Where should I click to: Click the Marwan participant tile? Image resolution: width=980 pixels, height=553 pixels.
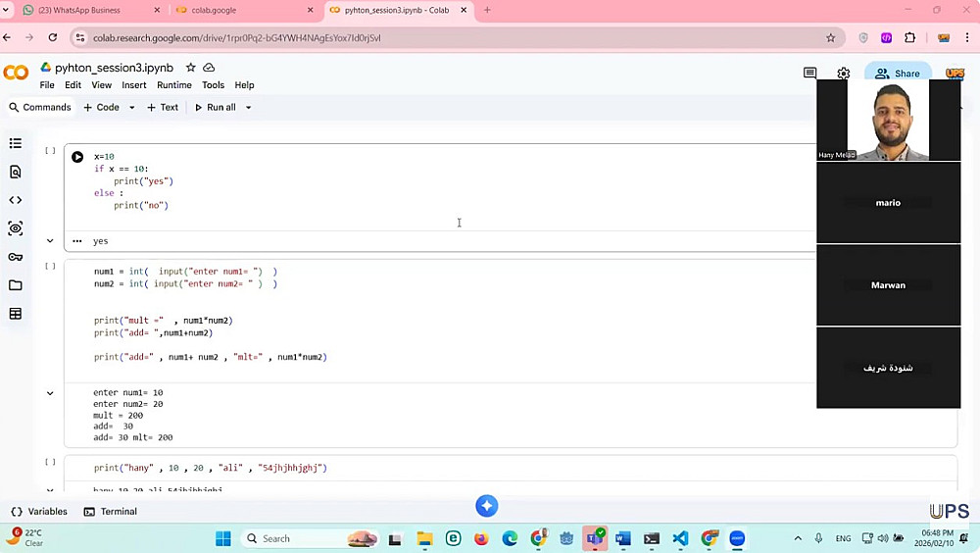tap(888, 285)
